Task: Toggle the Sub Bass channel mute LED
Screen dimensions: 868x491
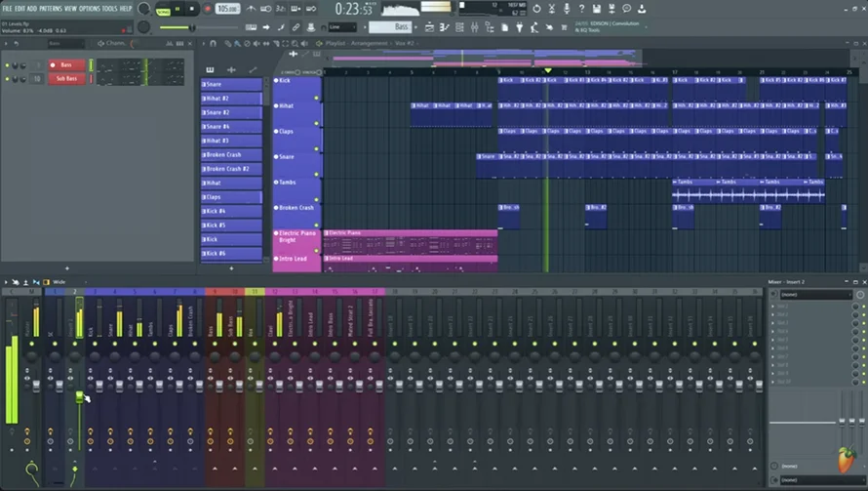Action: pos(7,79)
